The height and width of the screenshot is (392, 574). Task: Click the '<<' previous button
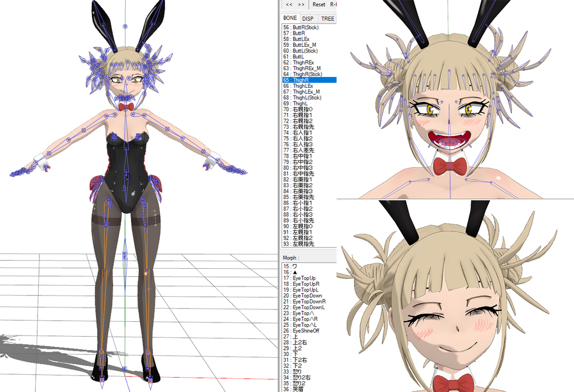click(289, 5)
